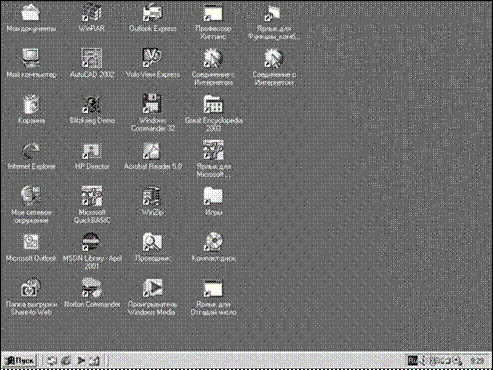Click the Пуск start button
The height and width of the screenshot is (370, 493).
[20, 360]
